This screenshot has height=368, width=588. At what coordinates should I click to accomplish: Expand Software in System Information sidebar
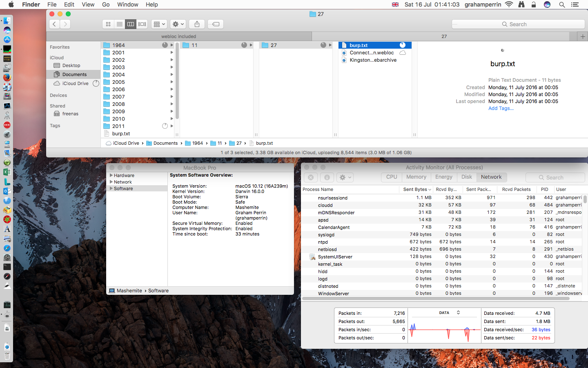click(x=111, y=188)
